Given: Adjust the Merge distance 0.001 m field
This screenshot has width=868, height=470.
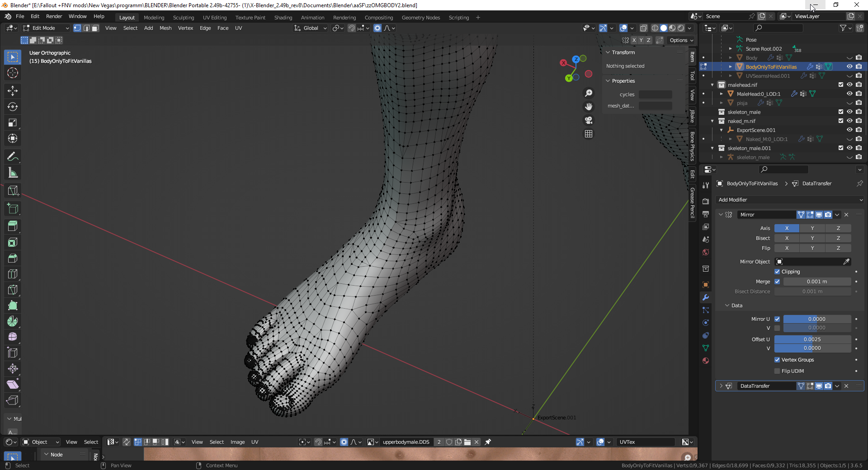Looking at the screenshot, I should (817, 282).
